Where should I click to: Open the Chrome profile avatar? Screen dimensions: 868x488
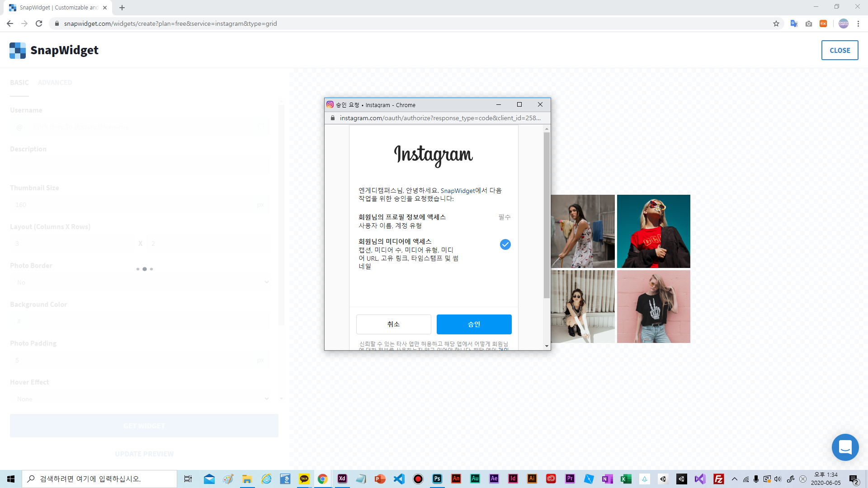click(843, 23)
